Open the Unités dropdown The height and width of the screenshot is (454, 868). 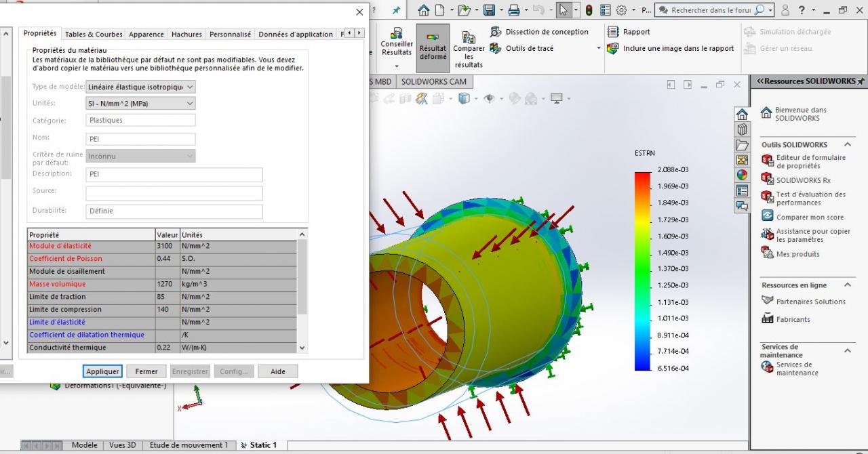click(x=140, y=104)
